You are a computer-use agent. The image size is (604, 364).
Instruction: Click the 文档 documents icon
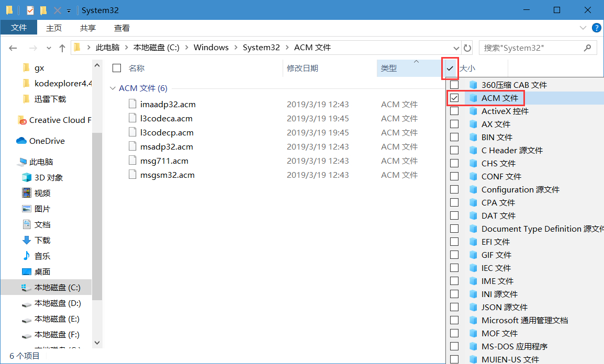pyautogui.click(x=27, y=224)
